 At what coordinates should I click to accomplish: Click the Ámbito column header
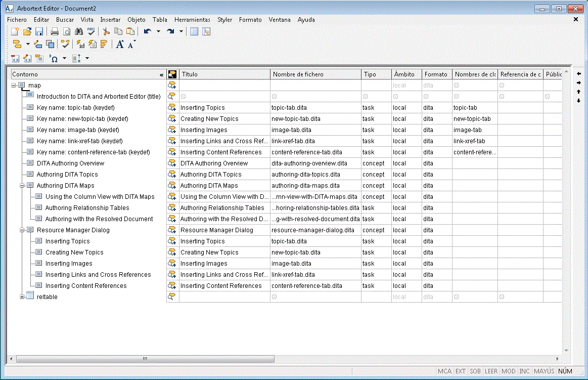(406, 74)
